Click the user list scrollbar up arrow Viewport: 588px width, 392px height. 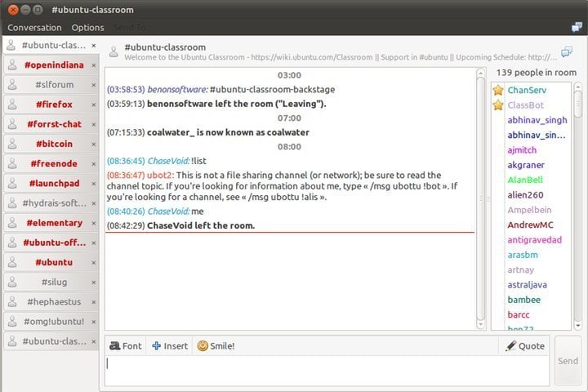pos(578,87)
